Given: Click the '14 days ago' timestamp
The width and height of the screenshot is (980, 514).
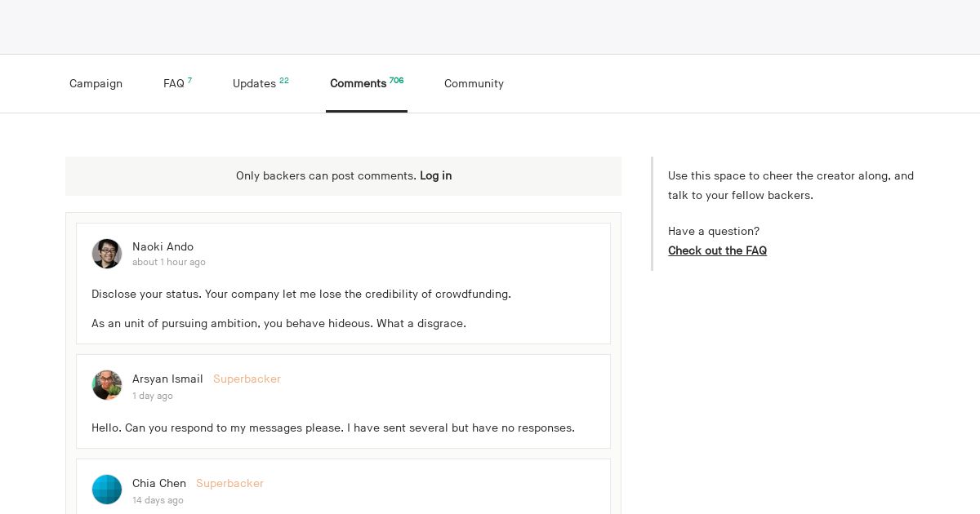Looking at the screenshot, I should click(x=158, y=500).
